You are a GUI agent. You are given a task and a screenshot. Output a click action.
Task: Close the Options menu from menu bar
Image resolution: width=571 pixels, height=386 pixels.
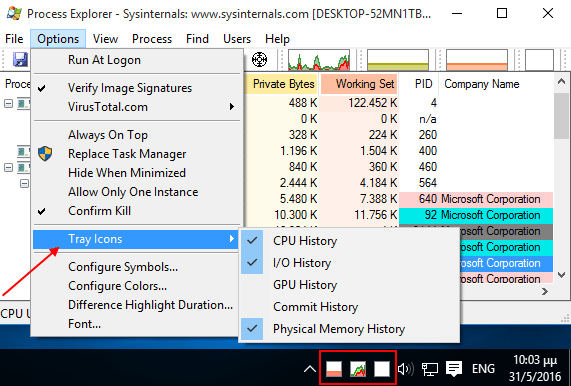pyautogui.click(x=58, y=39)
